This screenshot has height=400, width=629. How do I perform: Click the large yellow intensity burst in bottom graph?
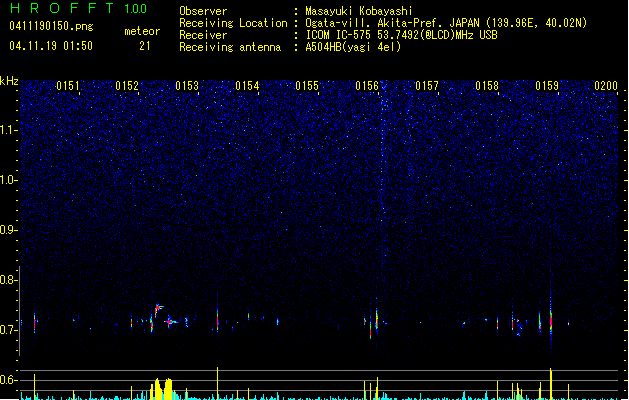162,388
